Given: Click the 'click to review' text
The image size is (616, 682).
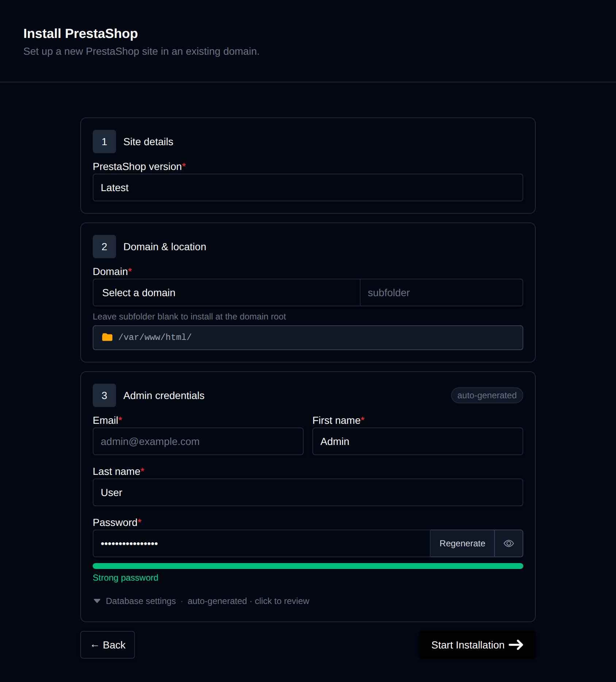Looking at the screenshot, I should click(282, 601).
